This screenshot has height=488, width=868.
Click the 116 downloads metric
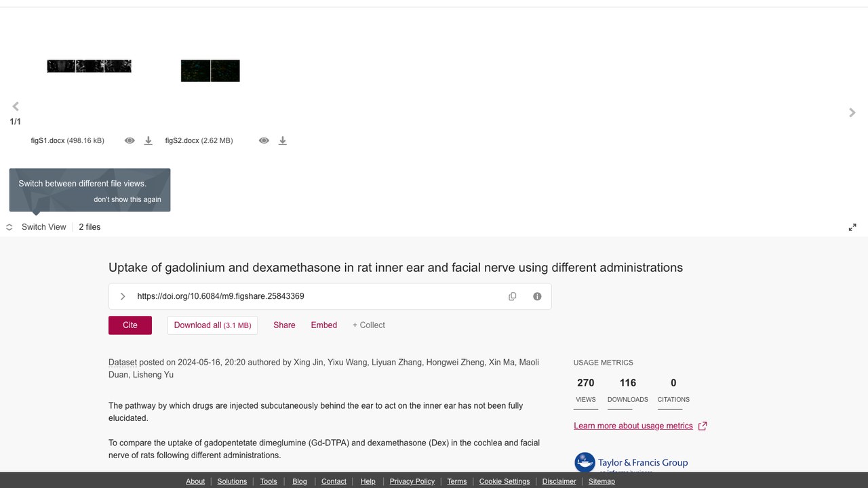(628, 390)
